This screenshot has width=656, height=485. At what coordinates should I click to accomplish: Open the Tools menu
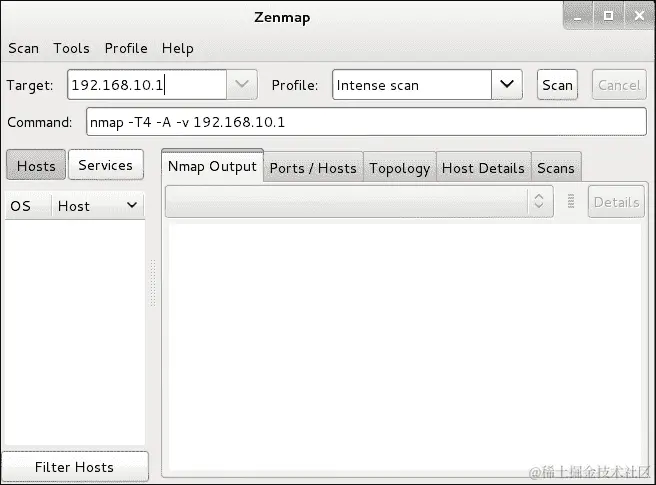(x=72, y=49)
